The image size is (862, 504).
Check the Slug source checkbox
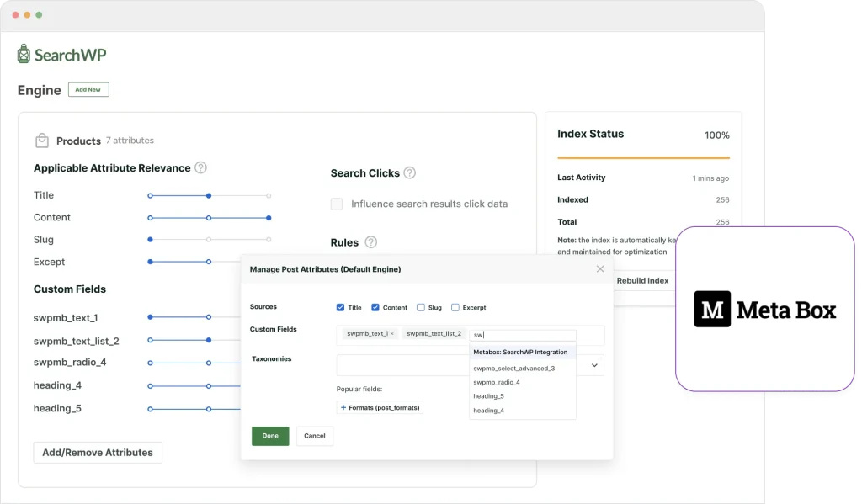(421, 307)
